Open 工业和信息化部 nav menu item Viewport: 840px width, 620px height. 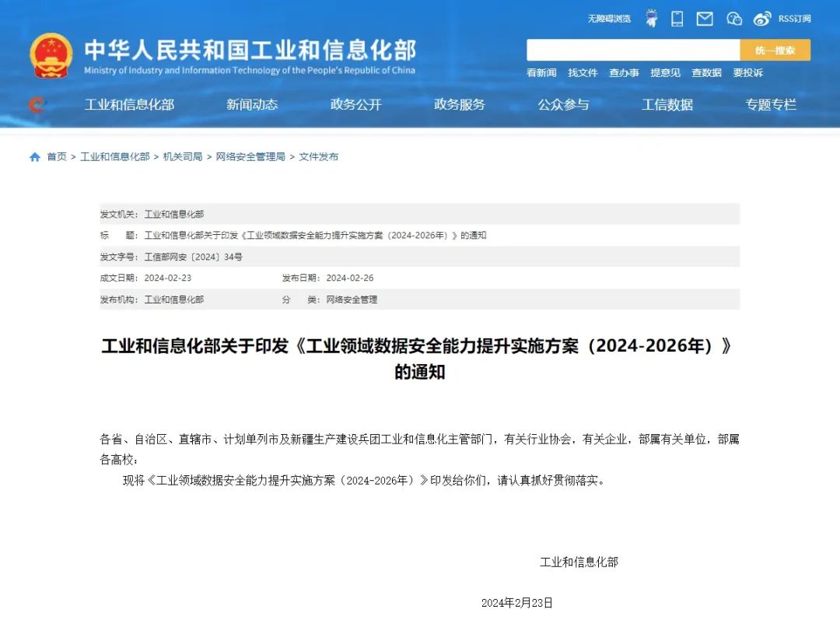point(129,104)
